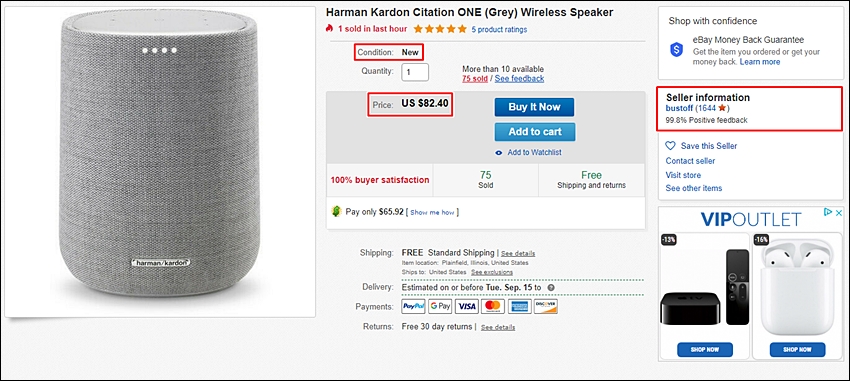Image resolution: width=850 pixels, height=381 pixels.
Task: Click Shop Now under the AirPods ad
Action: point(797,350)
